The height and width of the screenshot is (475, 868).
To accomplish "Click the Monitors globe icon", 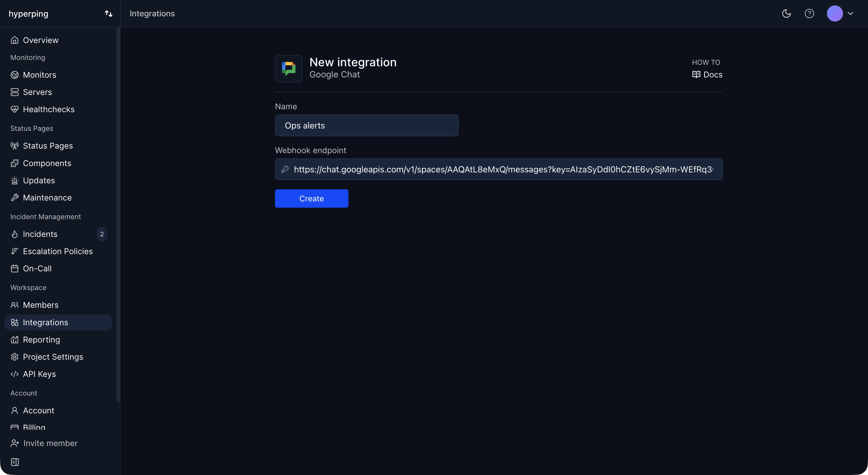I will click(x=14, y=75).
